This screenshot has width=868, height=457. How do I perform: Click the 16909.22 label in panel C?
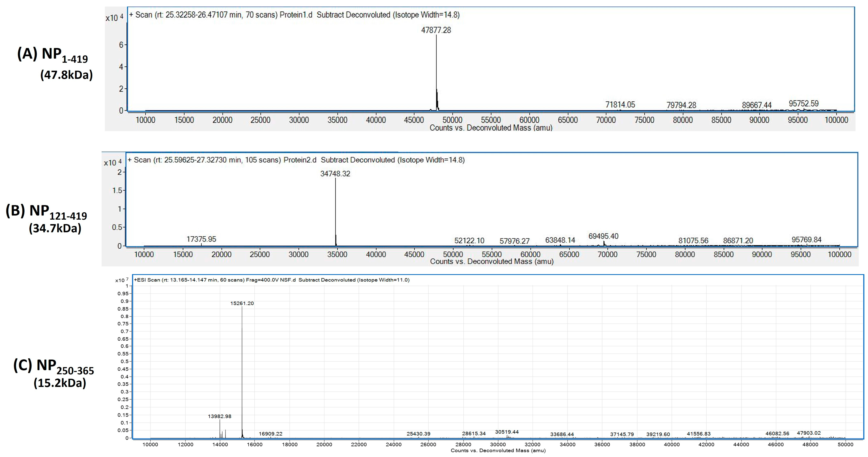(x=270, y=434)
